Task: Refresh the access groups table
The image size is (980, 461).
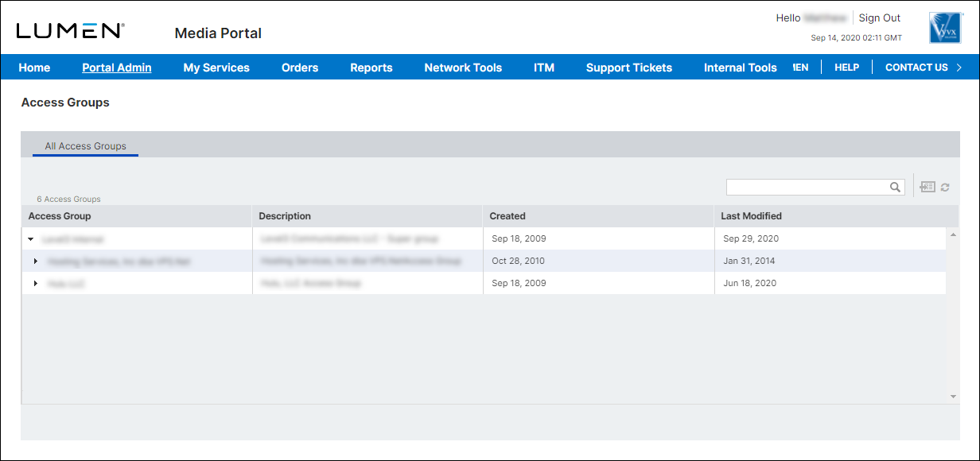Action: pos(945,188)
